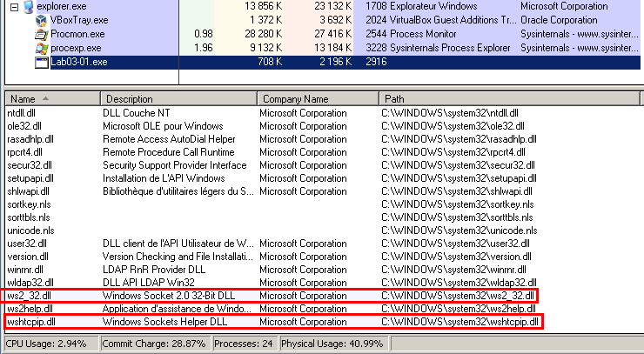Select the Lab03-01.exe process row
Image resolution: width=644 pixels, height=354 pixels.
(x=261, y=63)
